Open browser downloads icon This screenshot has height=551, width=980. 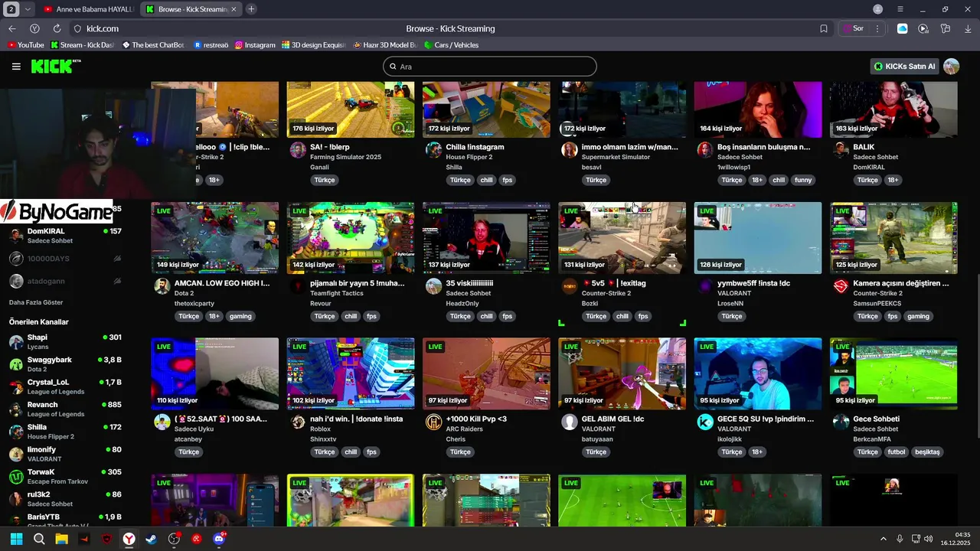tap(968, 28)
